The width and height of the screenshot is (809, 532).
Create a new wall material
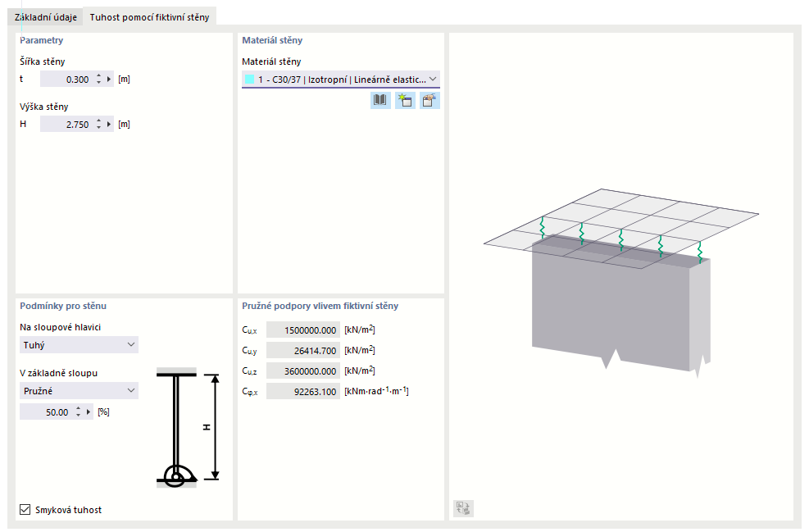click(405, 100)
